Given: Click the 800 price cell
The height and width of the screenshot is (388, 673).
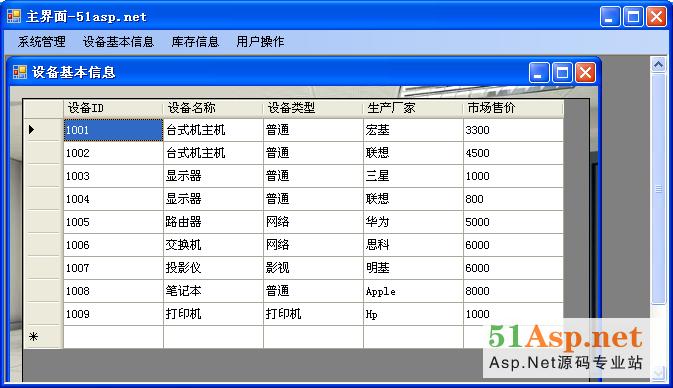Looking at the screenshot, I should (513, 199).
